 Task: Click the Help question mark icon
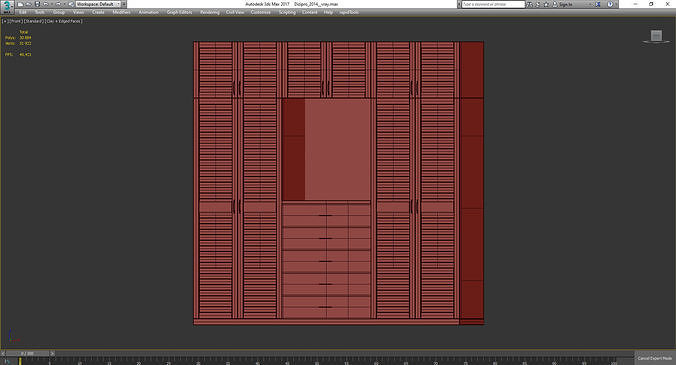tap(610, 4)
